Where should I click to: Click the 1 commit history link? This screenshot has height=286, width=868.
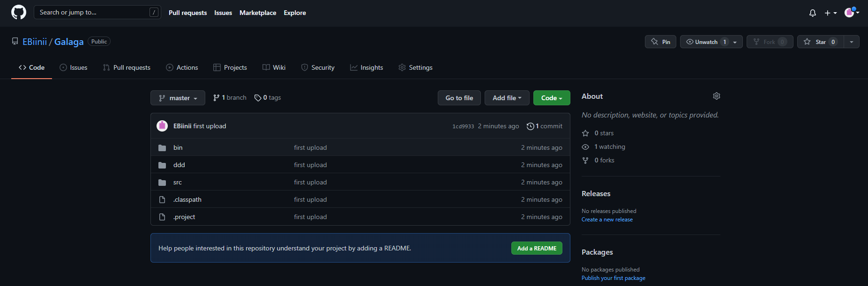point(545,126)
